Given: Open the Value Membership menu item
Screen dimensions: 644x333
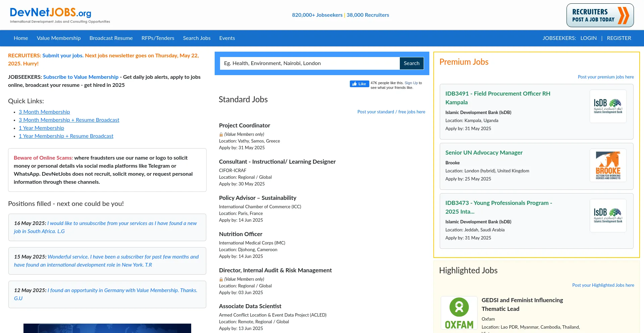Looking at the screenshot, I should 59,38.
